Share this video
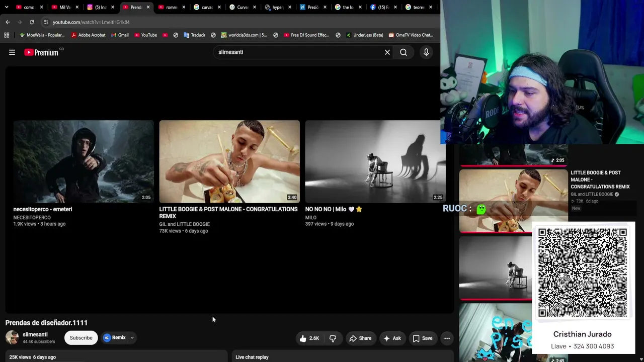Screen dimensions: 644x362 tap(360, 338)
